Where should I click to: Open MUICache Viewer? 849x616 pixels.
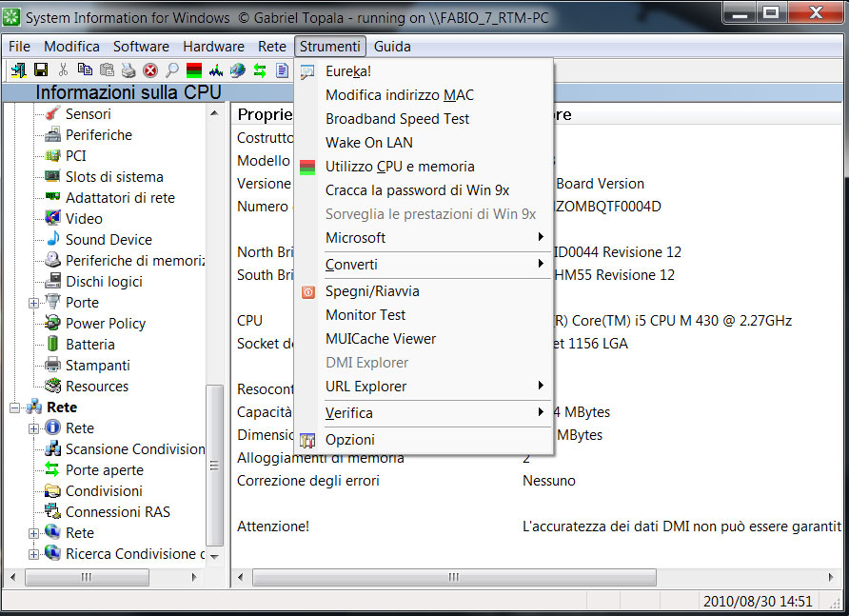[424, 339]
